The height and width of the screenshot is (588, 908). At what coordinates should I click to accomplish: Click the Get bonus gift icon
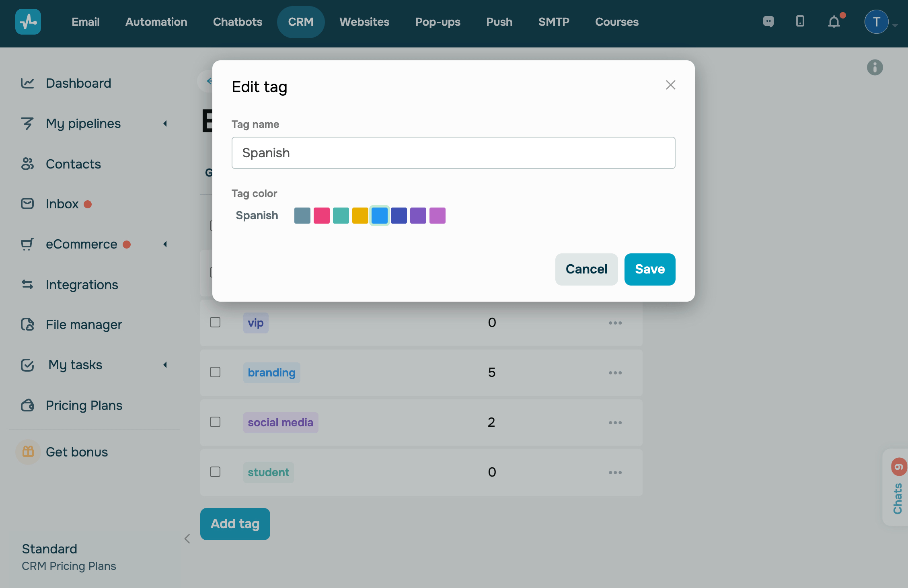pyautogui.click(x=28, y=452)
